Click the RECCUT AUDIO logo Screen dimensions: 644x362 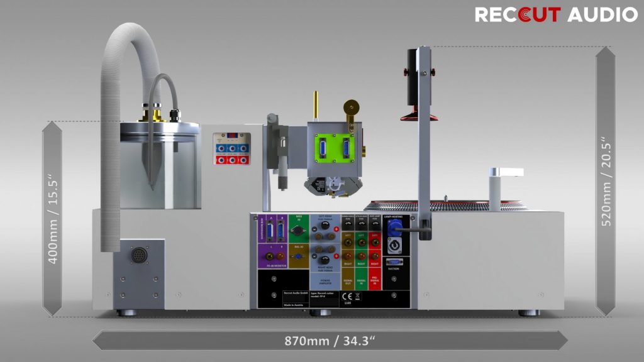pyautogui.click(x=556, y=15)
